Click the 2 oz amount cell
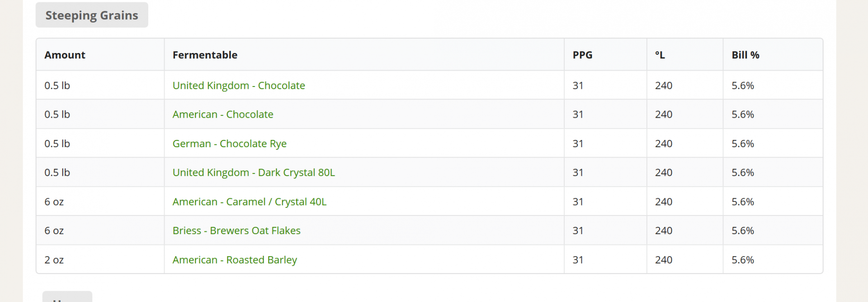This screenshot has height=302, width=868. point(54,260)
